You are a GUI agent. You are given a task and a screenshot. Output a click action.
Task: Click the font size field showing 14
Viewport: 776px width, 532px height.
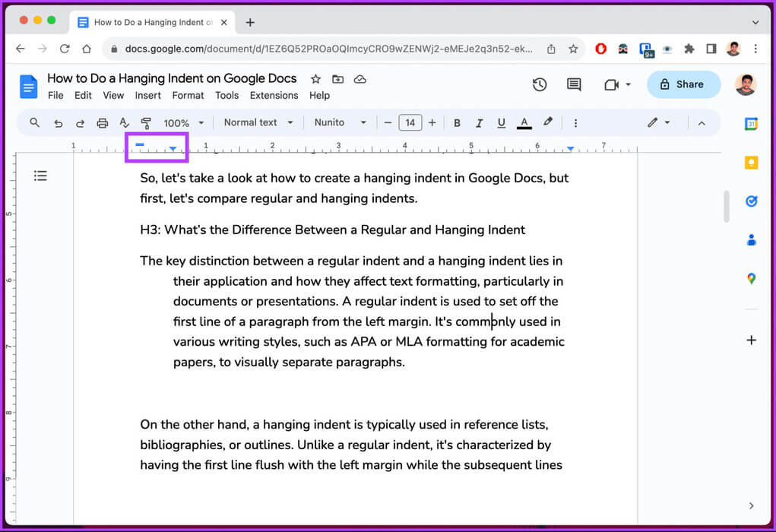click(410, 122)
